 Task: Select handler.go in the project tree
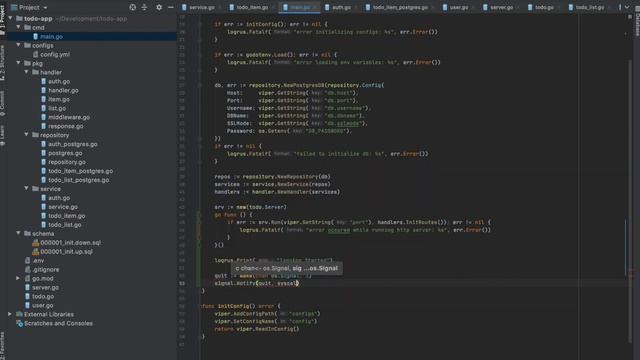[x=63, y=90]
